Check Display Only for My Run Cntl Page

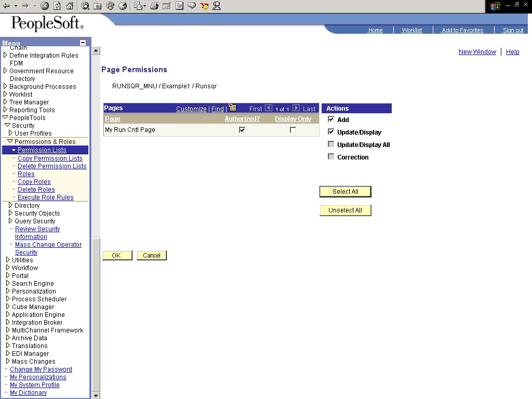(x=292, y=130)
